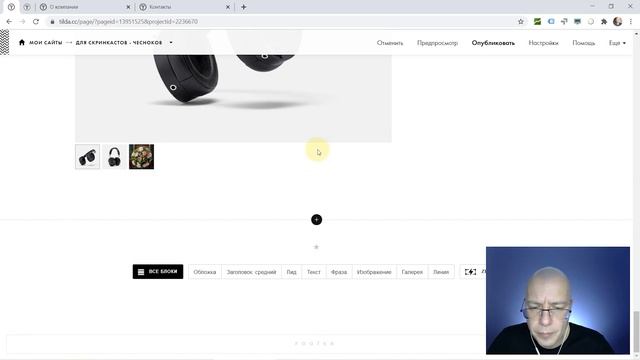Open the Chrome profile avatar

(x=618, y=22)
